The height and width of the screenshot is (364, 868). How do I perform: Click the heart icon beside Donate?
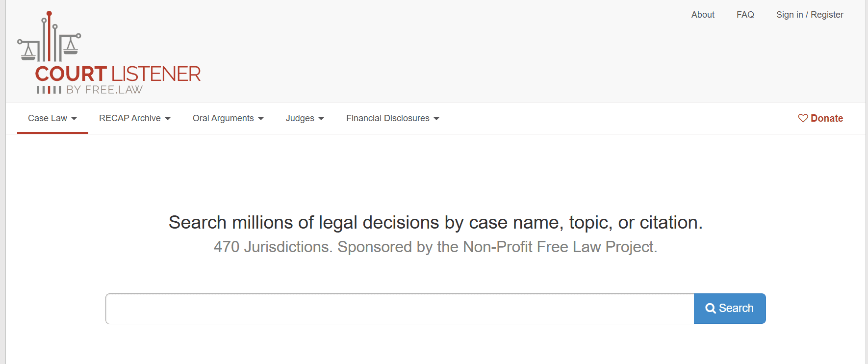point(803,118)
